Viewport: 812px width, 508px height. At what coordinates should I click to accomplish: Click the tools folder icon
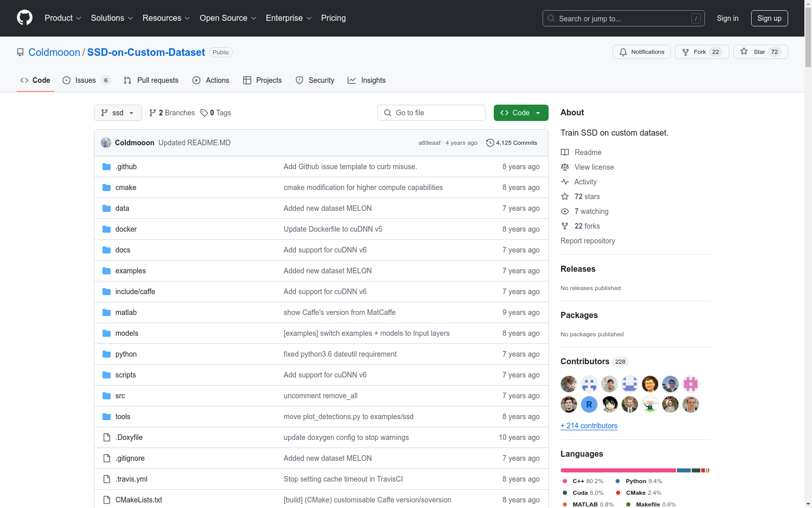[x=107, y=417]
